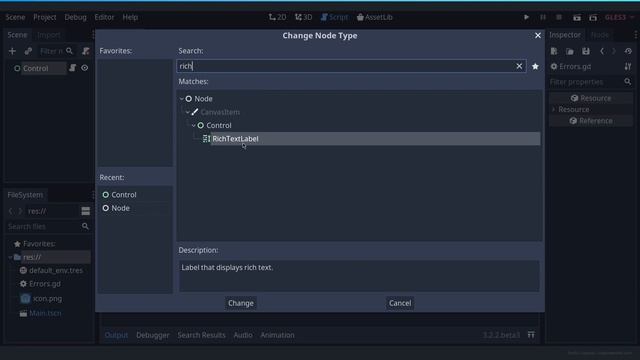
Task: Open the Debugger bottom panel
Action: [153, 335]
